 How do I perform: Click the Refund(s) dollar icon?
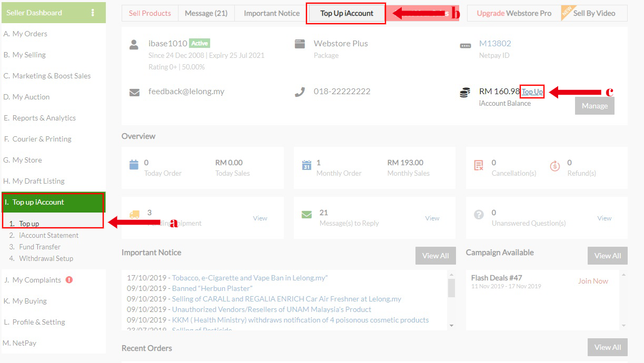(554, 166)
